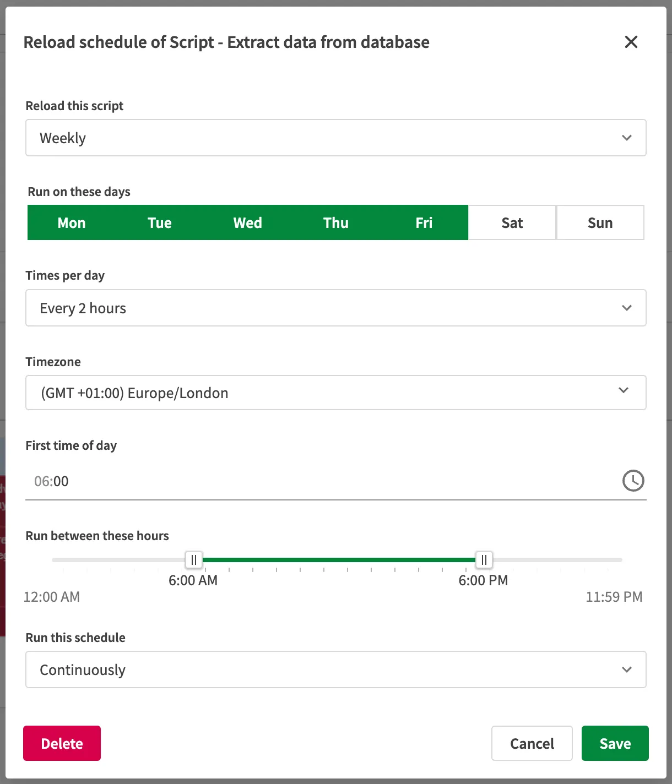Screen dimensions: 672x784
Task: Open the Europe/London timezone dropdown
Action: pyautogui.click(x=336, y=393)
